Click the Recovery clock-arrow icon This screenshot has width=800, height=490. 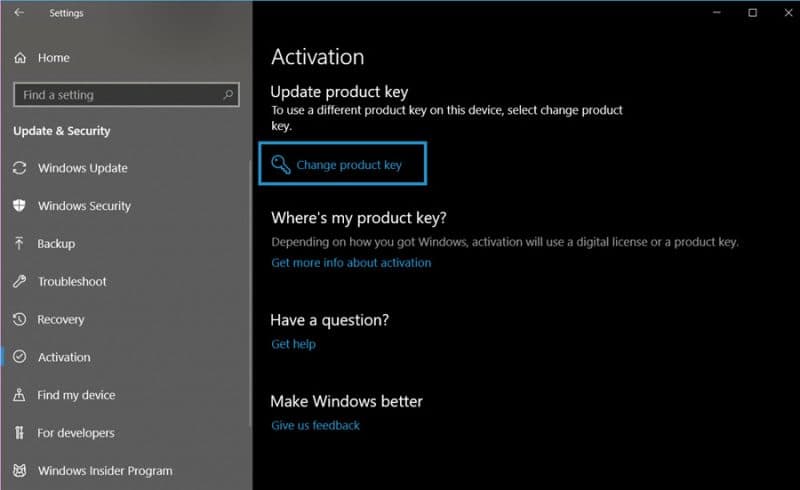coord(19,319)
